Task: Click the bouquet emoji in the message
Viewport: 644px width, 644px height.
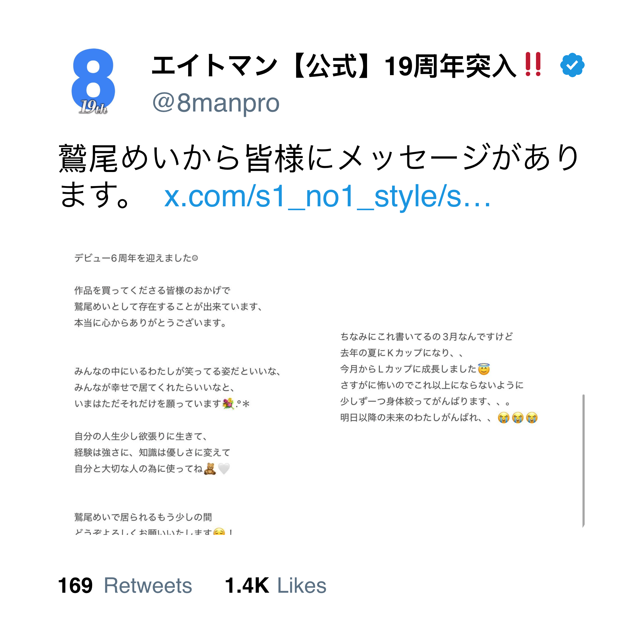Action: click(x=228, y=404)
